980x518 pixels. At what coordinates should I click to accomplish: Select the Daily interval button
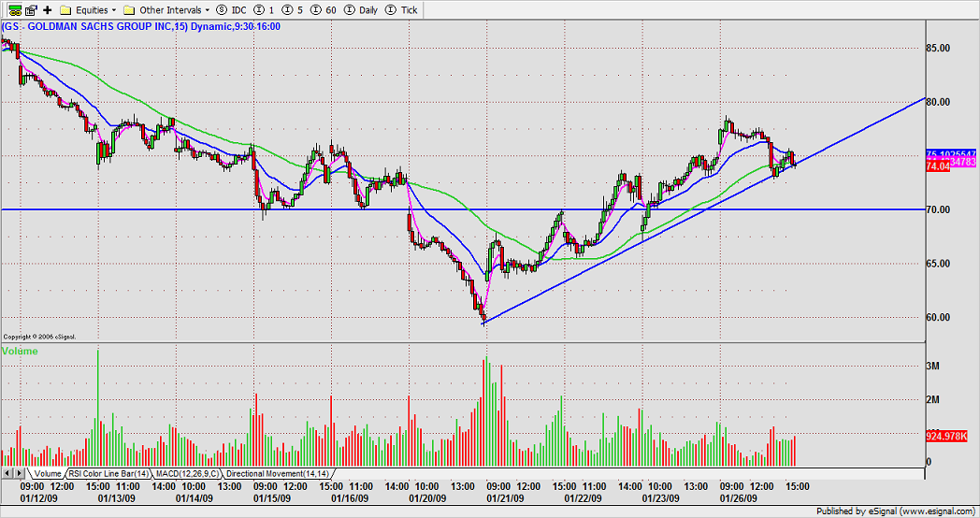pos(361,10)
